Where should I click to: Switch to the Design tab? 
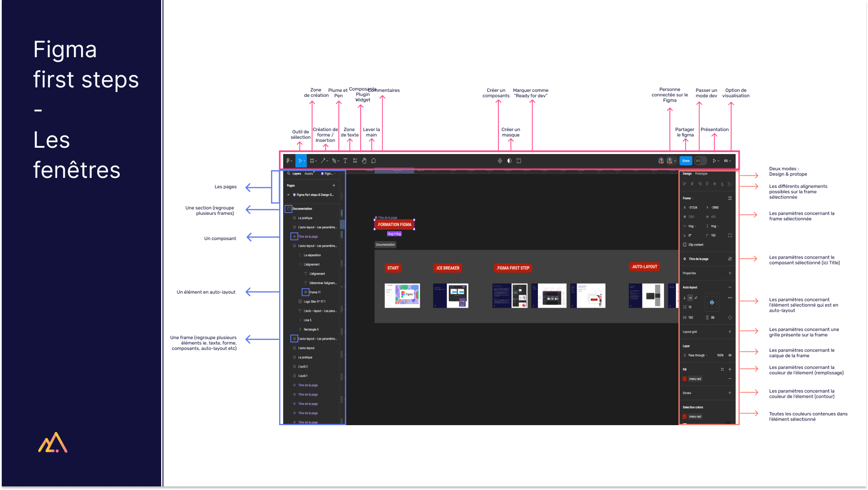pyautogui.click(x=687, y=173)
